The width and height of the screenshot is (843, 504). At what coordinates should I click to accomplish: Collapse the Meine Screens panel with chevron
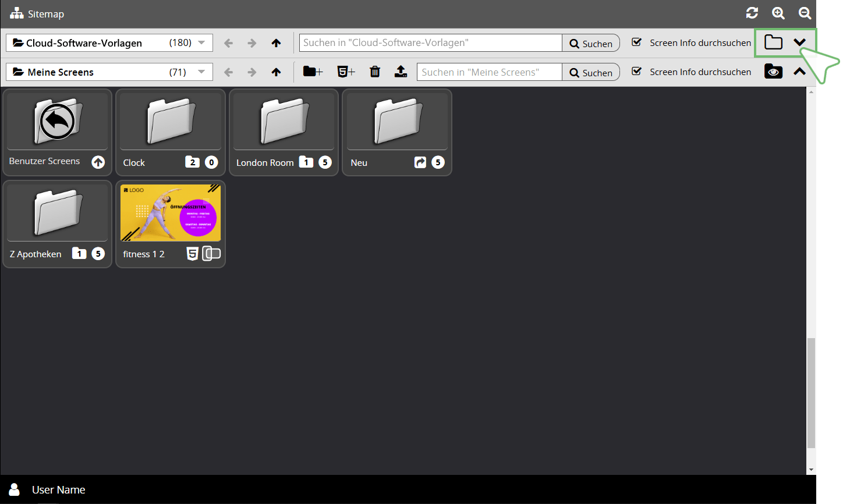tap(800, 72)
